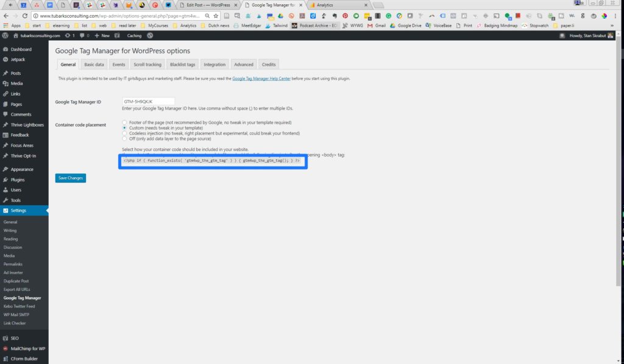Open the Permalinks settings submenu item
Image resolution: width=624 pixels, height=364 pixels.
tap(14, 264)
